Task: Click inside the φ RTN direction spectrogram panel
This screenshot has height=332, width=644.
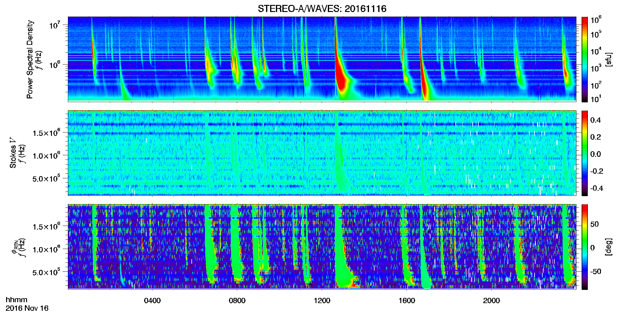Action: pos(322,247)
